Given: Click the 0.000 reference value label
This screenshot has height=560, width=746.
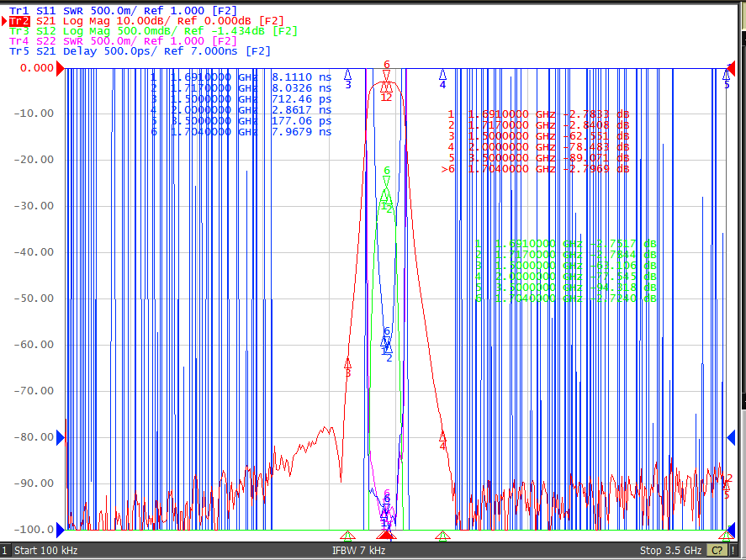Looking at the screenshot, I should pyautogui.click(x=37, y=68).
